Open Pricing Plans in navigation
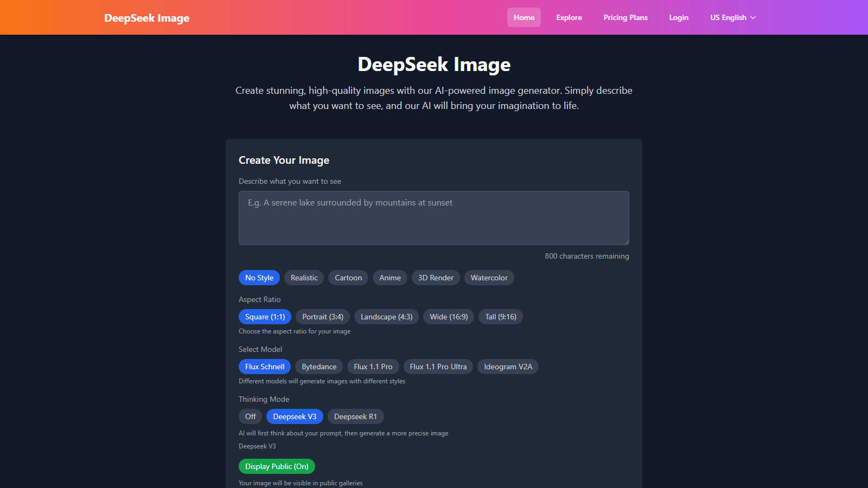Viewport: 868px width, 488px height. tap(626, 17)
